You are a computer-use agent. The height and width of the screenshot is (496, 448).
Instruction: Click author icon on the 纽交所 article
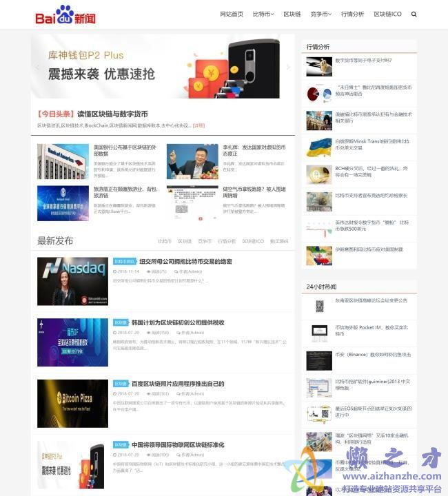(176, 271)
